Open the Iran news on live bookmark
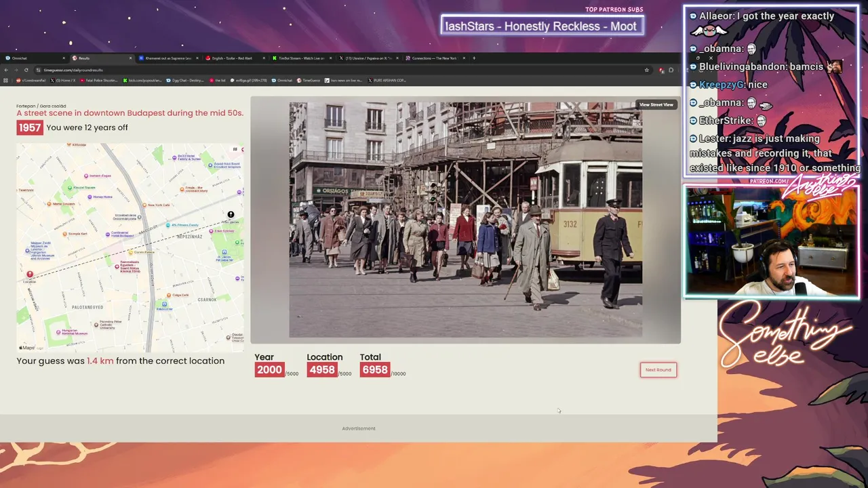868x488 pixels. tap(344, 80)
